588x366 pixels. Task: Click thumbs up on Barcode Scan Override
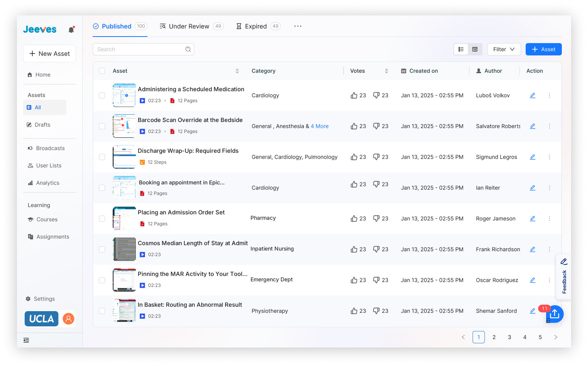354,126
